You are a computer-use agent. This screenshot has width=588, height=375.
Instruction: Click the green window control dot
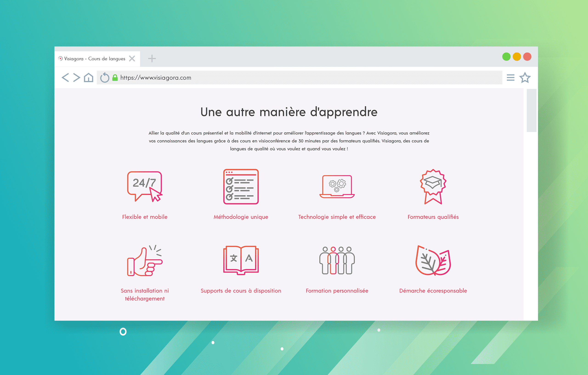[x=506, y=57]
